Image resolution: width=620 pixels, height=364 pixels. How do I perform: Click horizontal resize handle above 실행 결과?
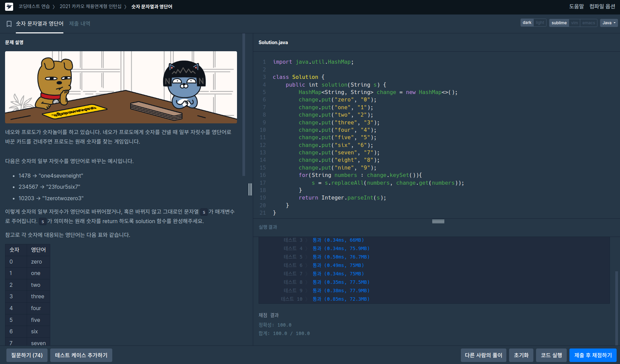click(438, 221)
